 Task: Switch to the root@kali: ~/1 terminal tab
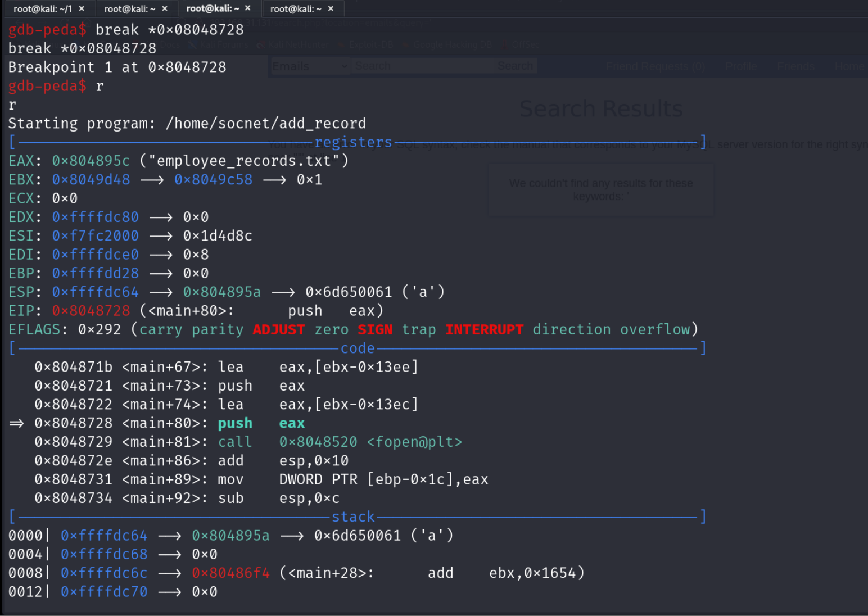click(x=43, y=8)
